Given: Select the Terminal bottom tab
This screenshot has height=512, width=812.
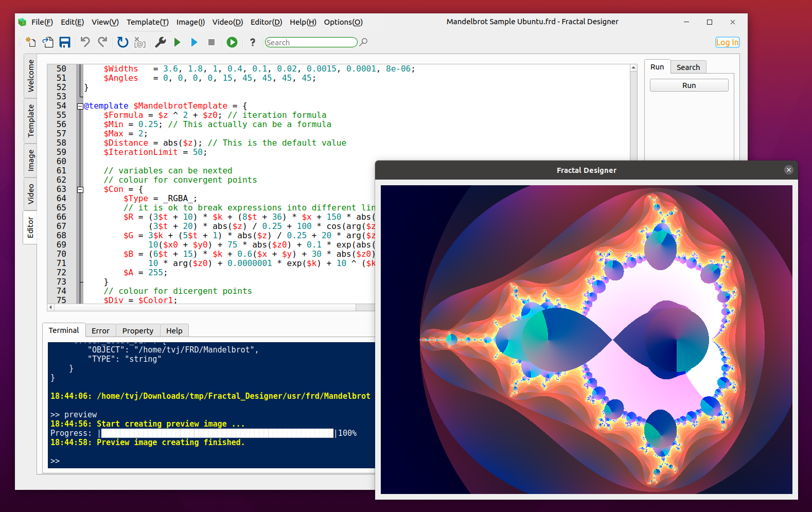Looking at the screenshot, I should pyautogui.click(x=64, y=330).
